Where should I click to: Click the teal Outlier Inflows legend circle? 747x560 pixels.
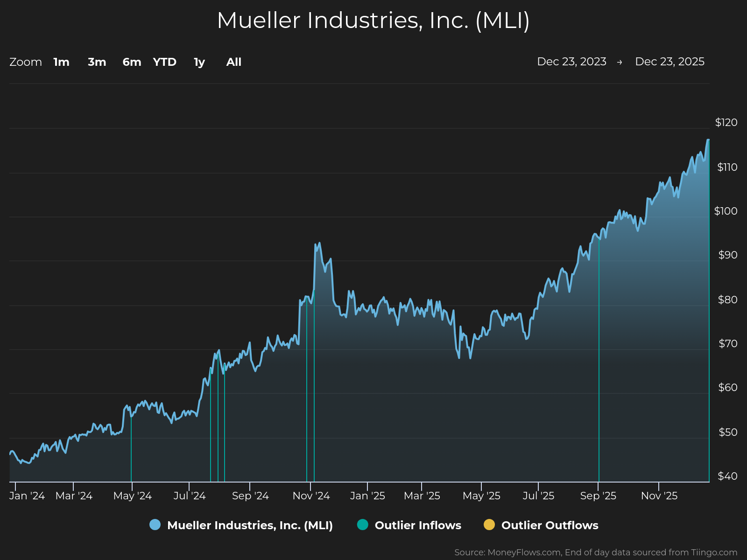363,525
